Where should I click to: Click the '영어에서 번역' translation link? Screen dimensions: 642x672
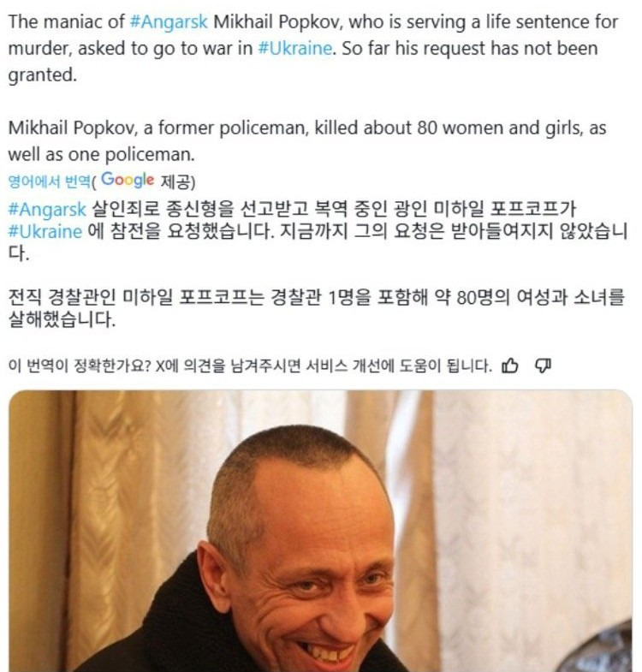[50, 181]
